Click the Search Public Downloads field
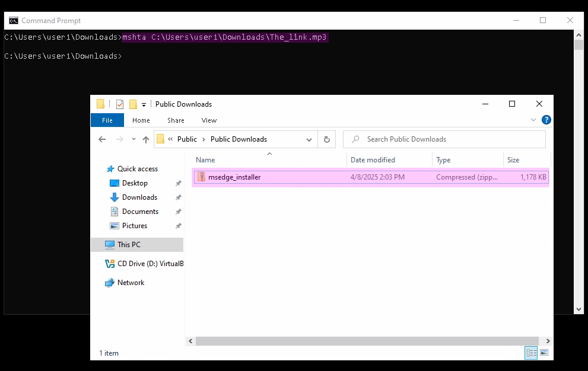This screenshot has height=371, width=588. point(444,139)
